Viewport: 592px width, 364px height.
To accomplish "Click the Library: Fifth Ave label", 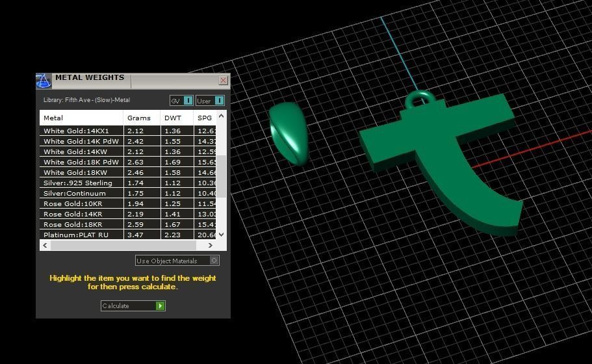I will click(86, 100).
